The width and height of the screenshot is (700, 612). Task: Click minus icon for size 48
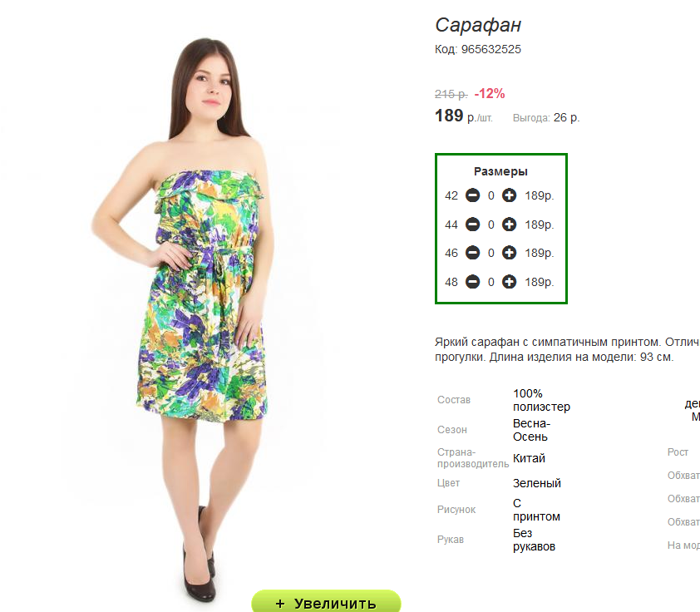(x=473, y=282)
